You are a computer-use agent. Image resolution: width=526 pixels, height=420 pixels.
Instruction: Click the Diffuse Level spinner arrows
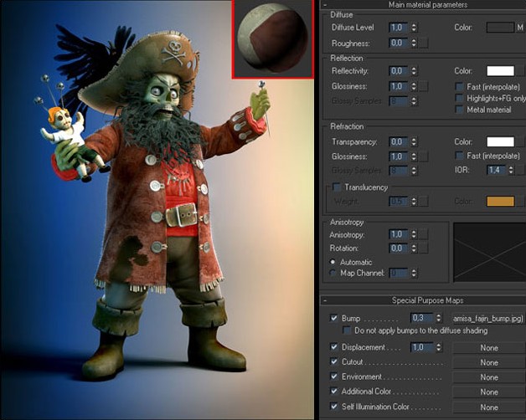(414, 28)
